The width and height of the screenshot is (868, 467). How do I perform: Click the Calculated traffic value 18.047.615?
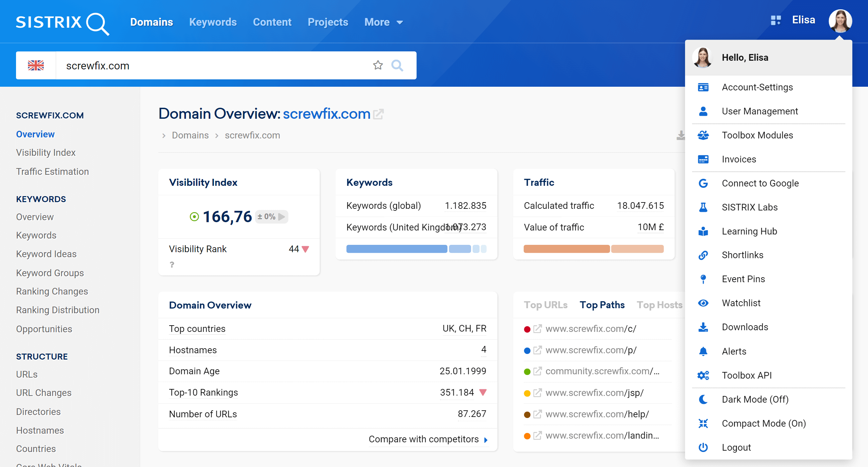(640, 206)
